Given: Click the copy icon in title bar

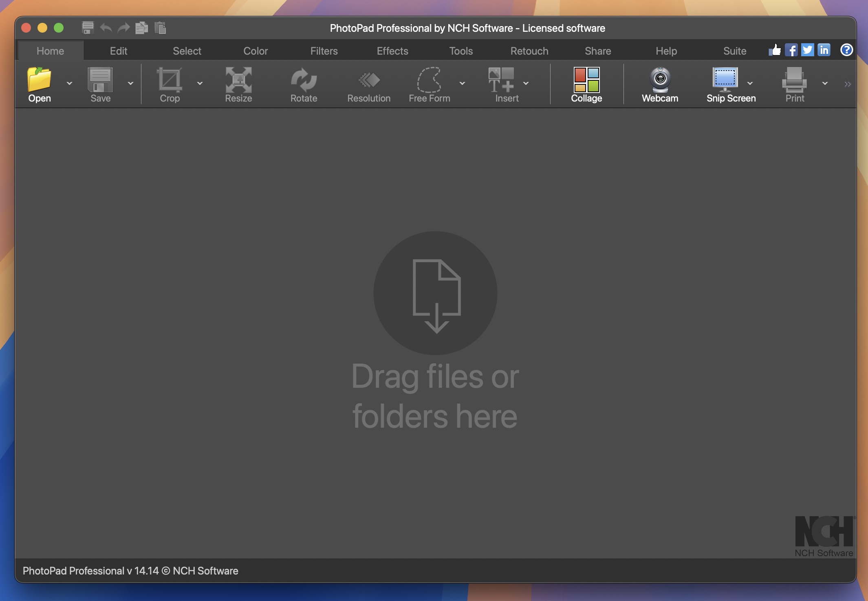Looking at the screenshot, I should coord(141,28).
